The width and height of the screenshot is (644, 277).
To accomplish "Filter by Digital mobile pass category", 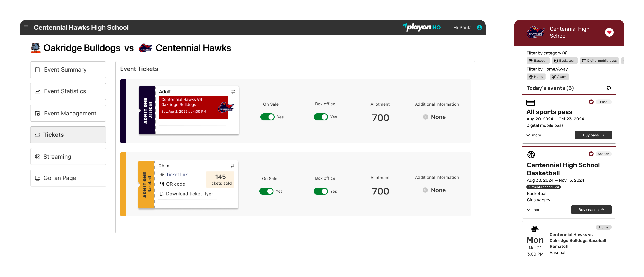I will pyautogui.click(x=599, y=61).
